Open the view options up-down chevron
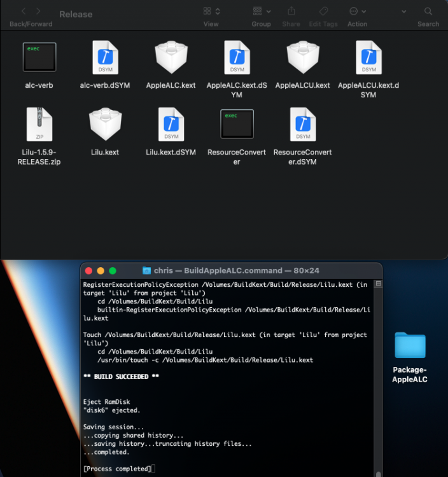The width and height of the screenshot is (448, 477). coord(218,11)
